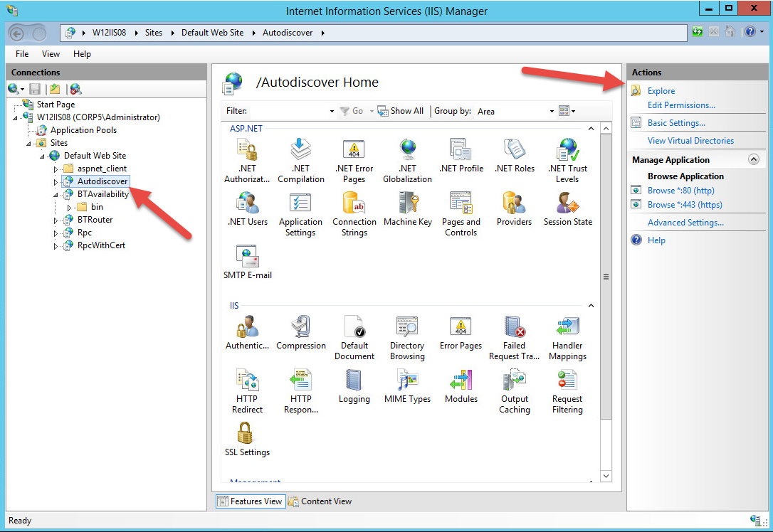The width and height of the screenshot is (773, 532).
Task: Open the Default Document feature
Action: pos(354,338)
